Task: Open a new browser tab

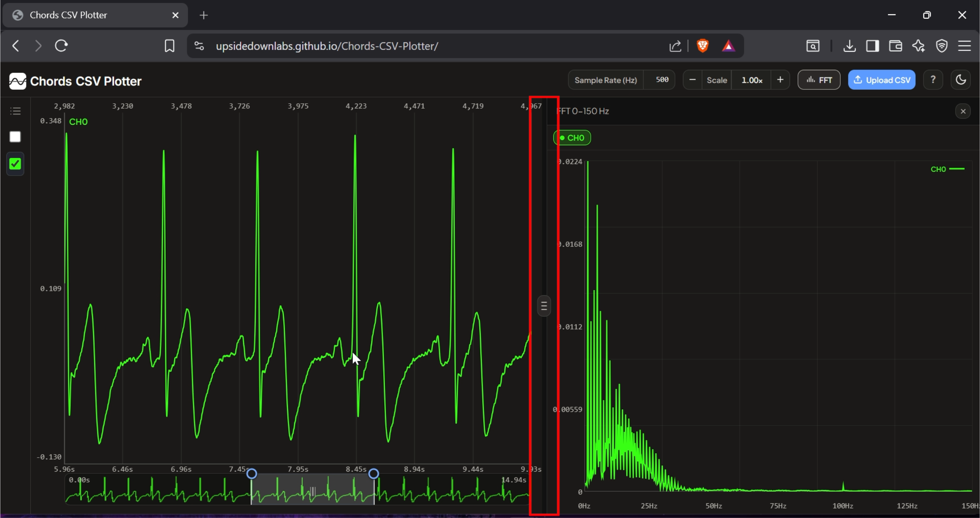Action: 204,15
